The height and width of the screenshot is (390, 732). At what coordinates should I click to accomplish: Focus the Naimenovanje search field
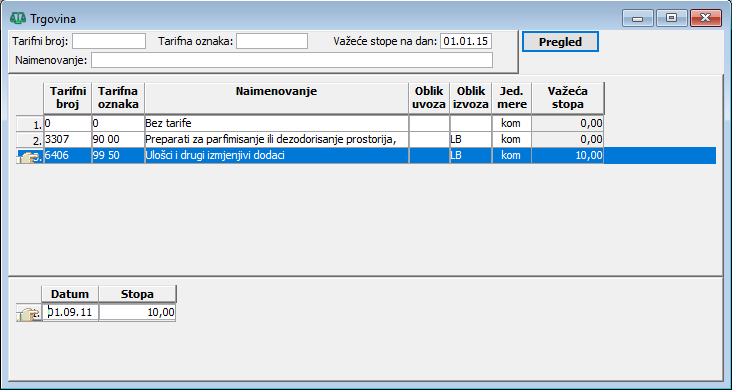click(x=292, y=60)
